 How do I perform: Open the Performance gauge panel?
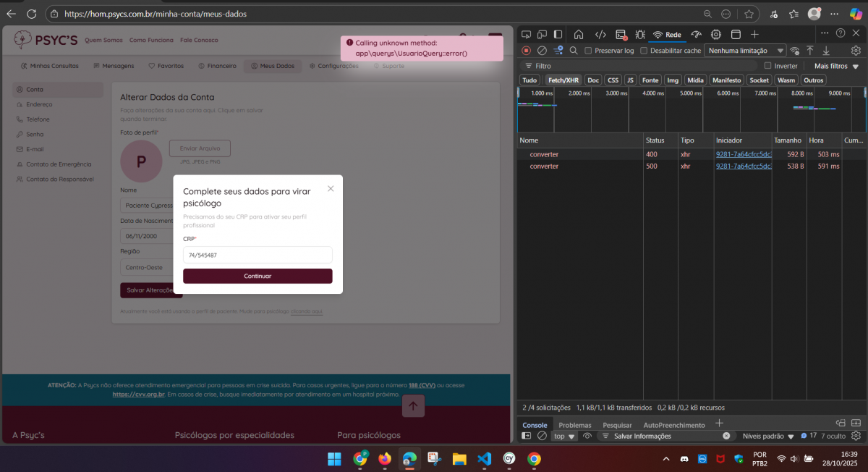point(697,34)
